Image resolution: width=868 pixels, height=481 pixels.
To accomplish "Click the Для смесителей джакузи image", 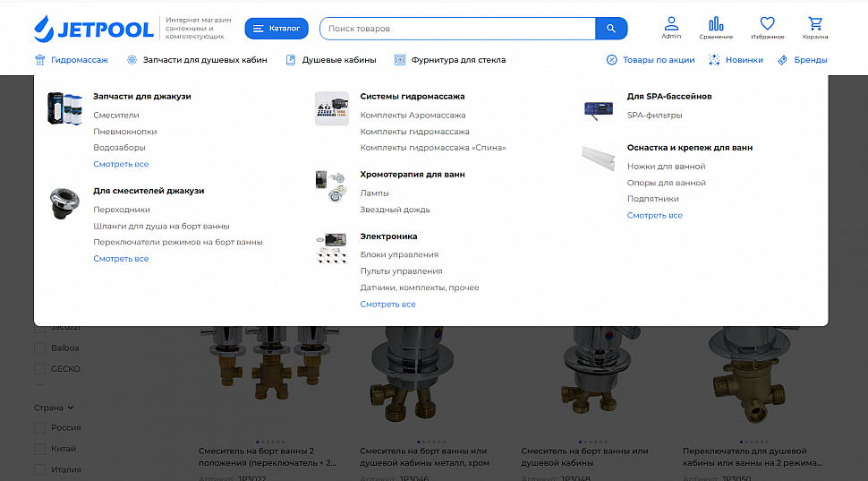I will [64, 202].
